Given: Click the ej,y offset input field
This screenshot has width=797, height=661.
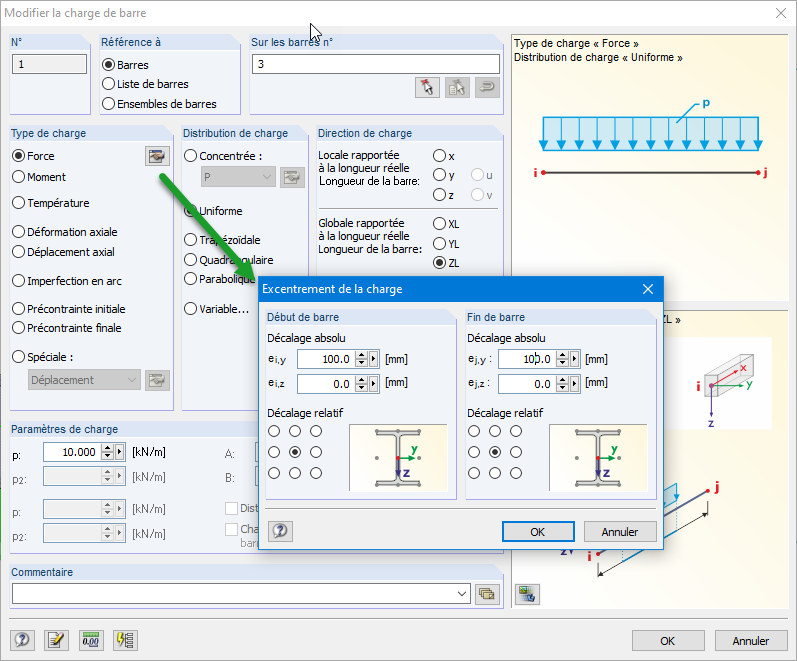Looking at the screenshot, I should pyautogui.click(x=527, y=359).
